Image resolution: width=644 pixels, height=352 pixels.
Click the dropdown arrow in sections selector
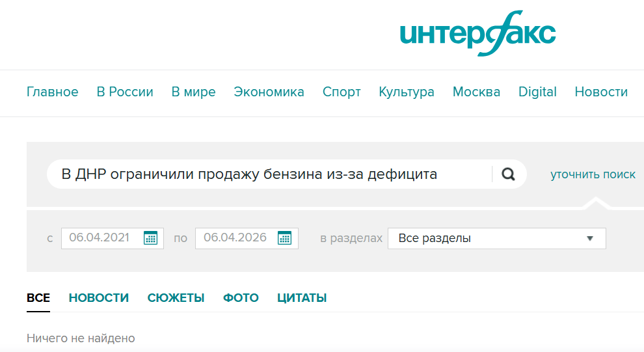pyautogui.click(x=590, y=238)
